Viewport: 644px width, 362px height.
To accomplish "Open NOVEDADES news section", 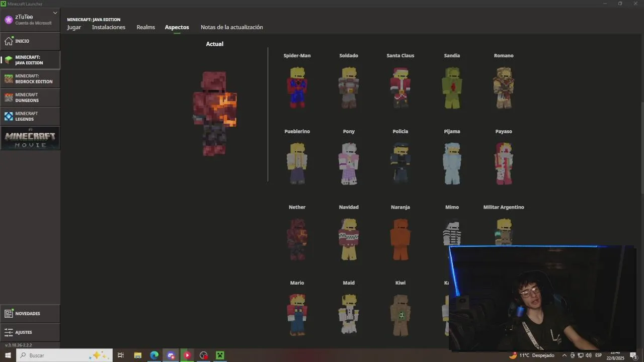I will click(x=30, y=314).
